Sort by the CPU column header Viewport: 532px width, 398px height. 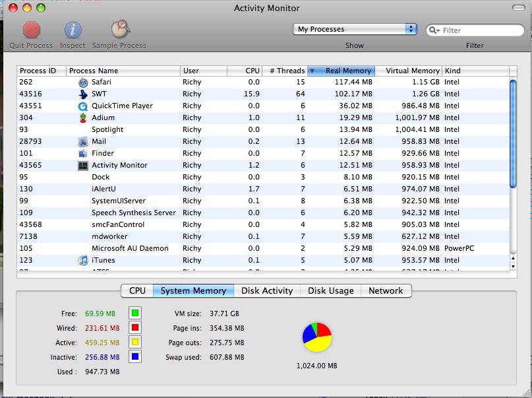pyautogui.click(x=245, y=71)
